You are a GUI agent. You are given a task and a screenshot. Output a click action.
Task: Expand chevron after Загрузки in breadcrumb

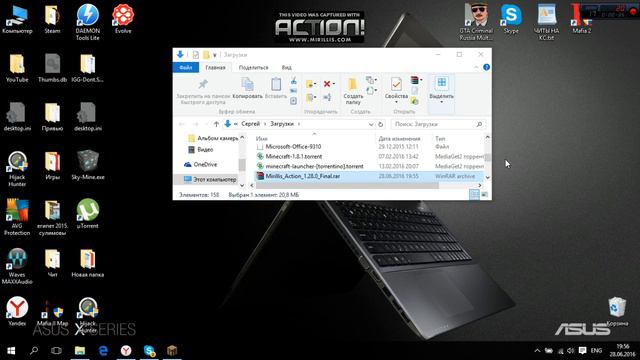tap(299, 124)
